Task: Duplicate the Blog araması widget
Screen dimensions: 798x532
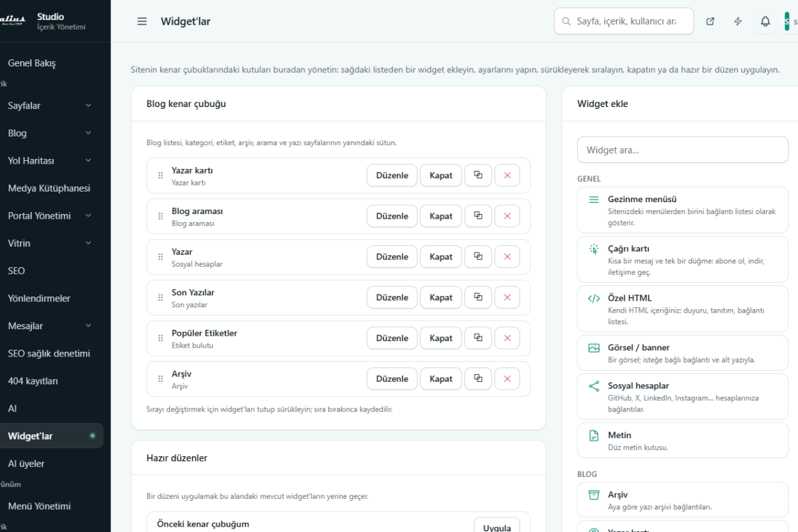Action: click(478, 216)
